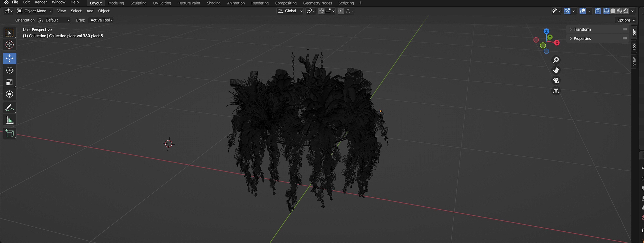Open the Options dropdown
This screenshot has width=644, height=243.
click(626, 20)
